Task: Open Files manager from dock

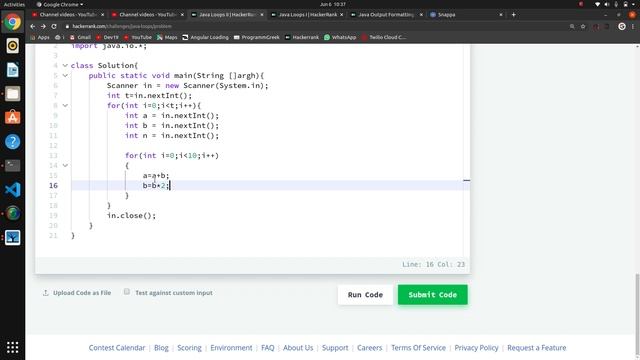Action: 13,94
